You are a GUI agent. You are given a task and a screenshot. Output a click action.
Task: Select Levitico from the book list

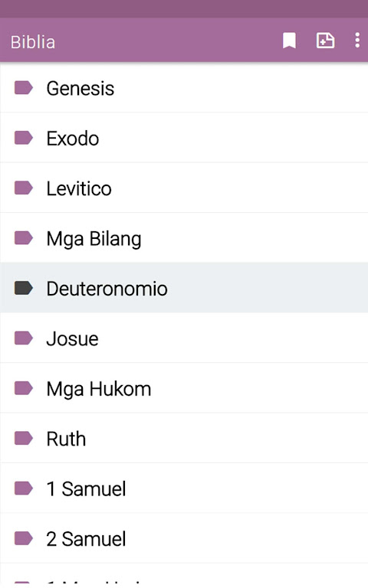click(184, 188)
